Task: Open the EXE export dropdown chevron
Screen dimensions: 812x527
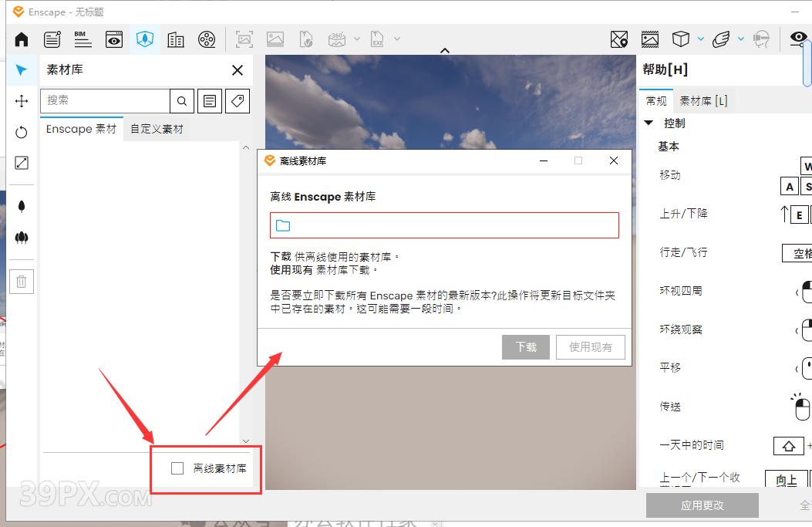Action: tap(398, 39)
